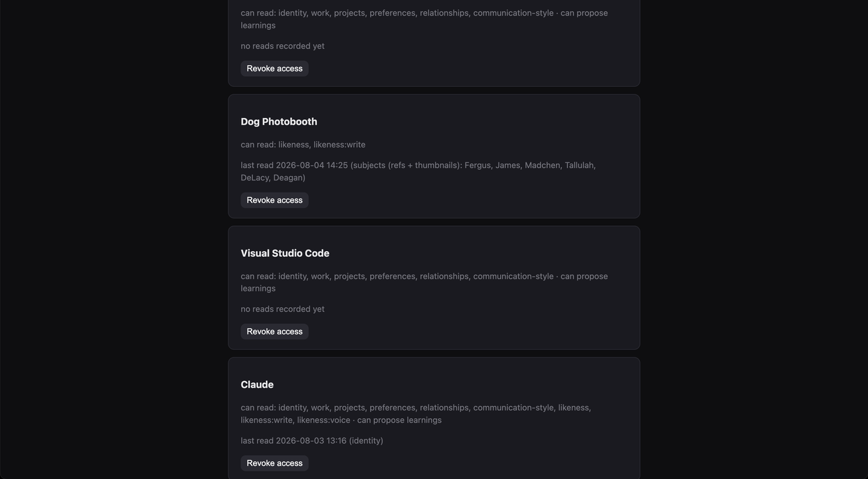Revoke Claude's access
Viewport: 868px width, 479px height.
point(275,463)
